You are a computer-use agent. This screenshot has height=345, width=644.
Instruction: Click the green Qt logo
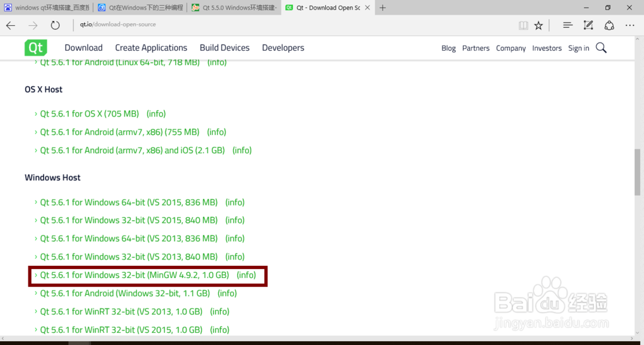35,48
